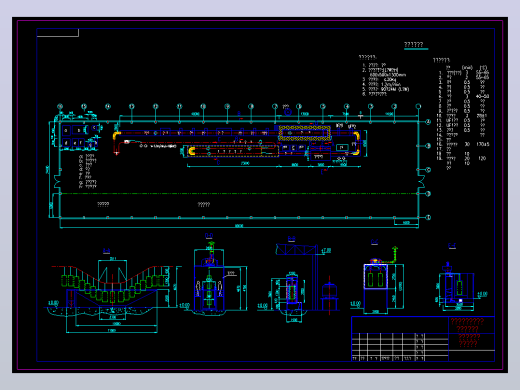Select the red title block text
520x390 pixels.
(468, 332)
